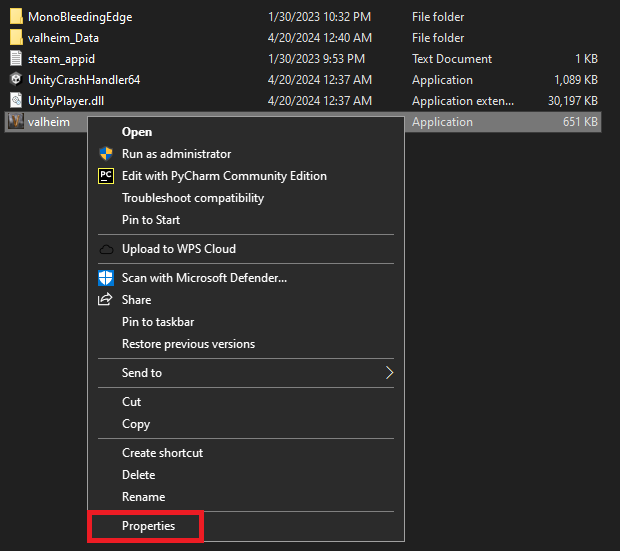Viewport: 620px width, 551px height.
Task: Open Properties from the context menu
Action: [148, 526]
